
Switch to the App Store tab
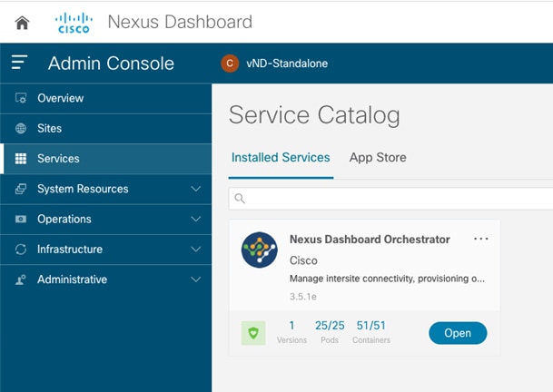pos(378,158)
